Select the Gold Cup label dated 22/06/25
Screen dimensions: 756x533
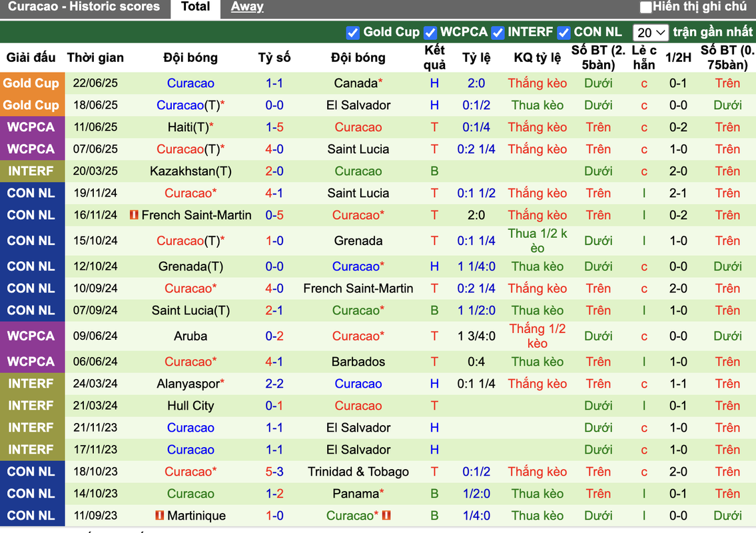click(x=31, y=83)
